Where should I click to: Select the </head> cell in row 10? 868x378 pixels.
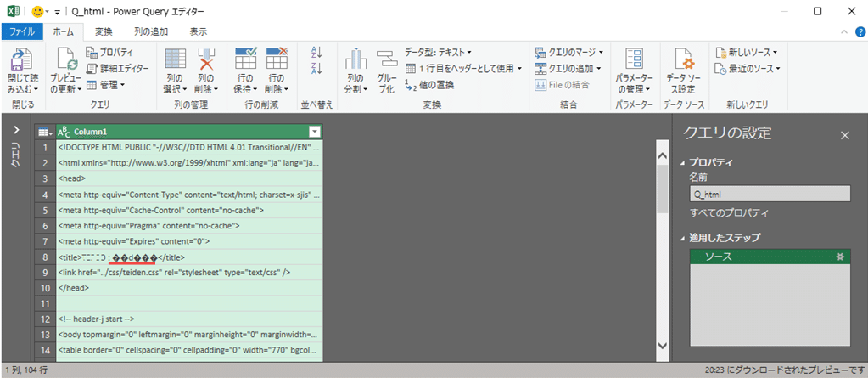click(x=189, y=288)
